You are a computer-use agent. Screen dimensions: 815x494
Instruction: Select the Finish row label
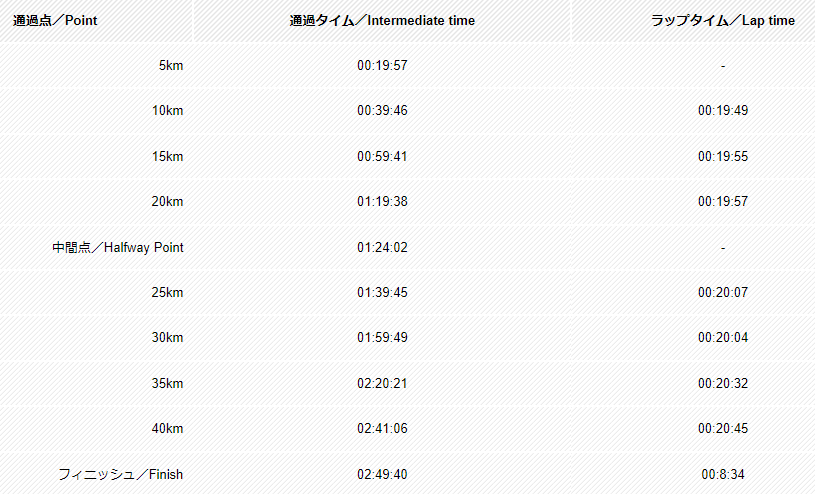click(x=121, y=475)
